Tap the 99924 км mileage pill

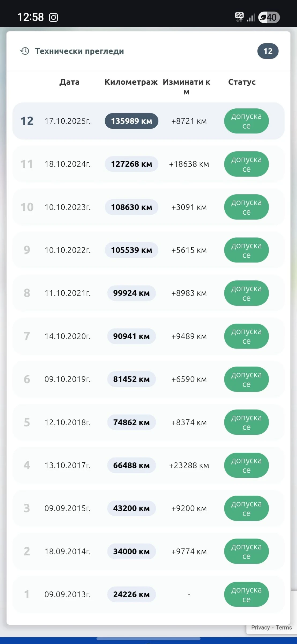click(131, 293)
